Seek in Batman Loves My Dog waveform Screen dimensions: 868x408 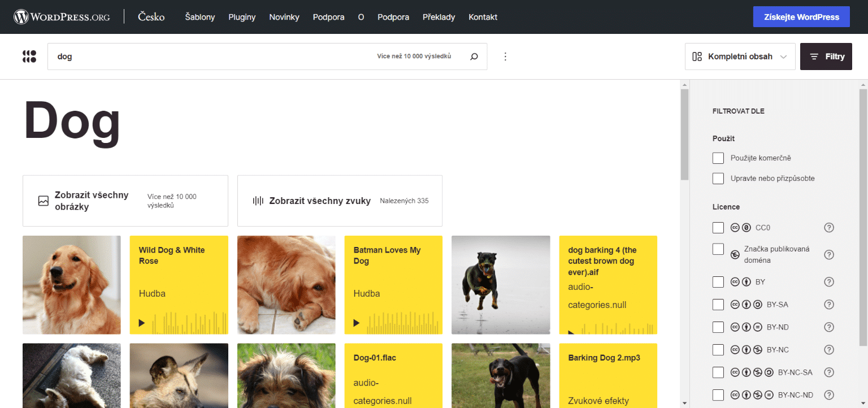[403, 323]
